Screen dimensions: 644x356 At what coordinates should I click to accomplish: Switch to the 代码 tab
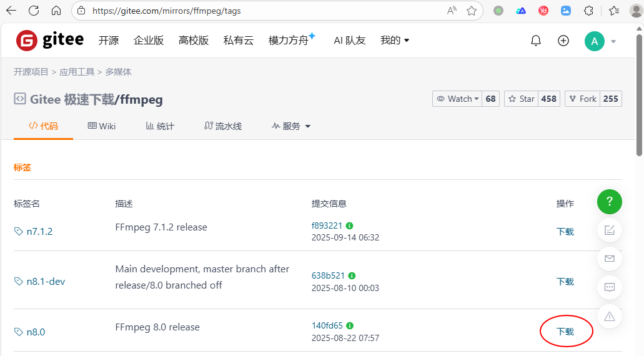point(43,126)
